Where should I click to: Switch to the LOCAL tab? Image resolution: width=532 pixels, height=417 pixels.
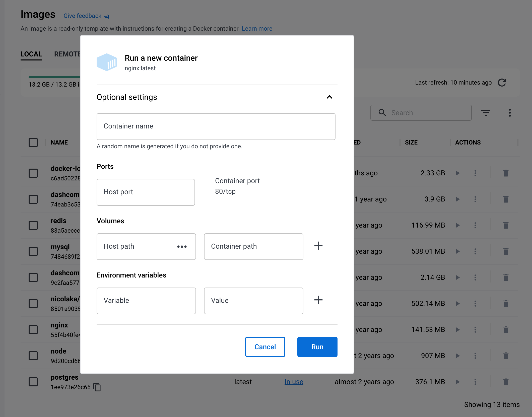tap(31, 54)
